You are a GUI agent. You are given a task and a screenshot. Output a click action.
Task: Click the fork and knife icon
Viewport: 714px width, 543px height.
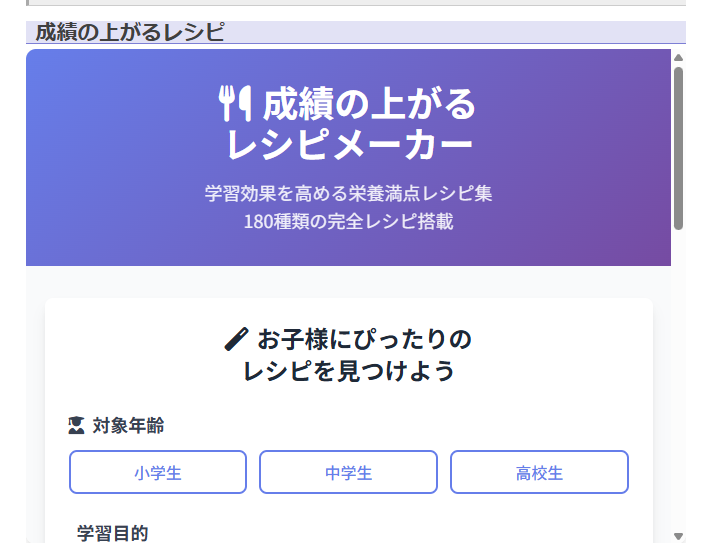(235, 103)
